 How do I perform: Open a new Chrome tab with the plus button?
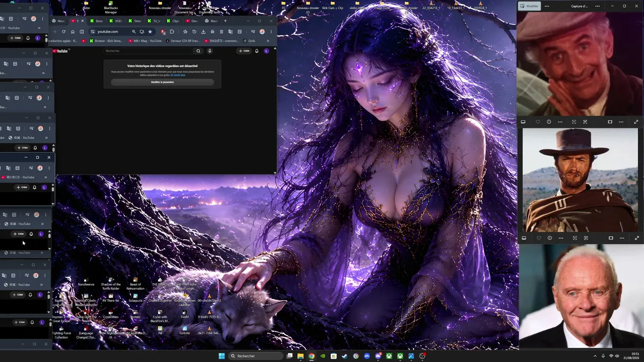point(225,21)
